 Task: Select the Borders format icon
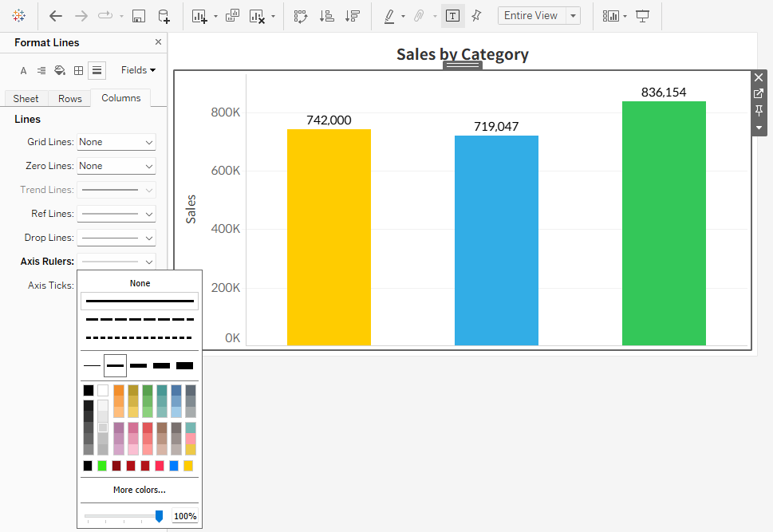click(x=77, y=70)
